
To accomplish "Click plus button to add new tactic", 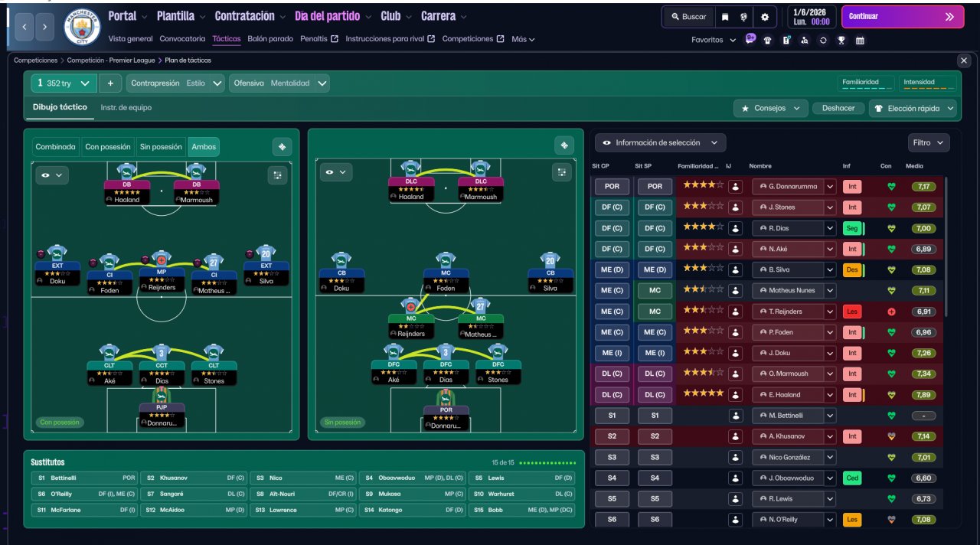I will pyautogui.click(x=110, y=83).
